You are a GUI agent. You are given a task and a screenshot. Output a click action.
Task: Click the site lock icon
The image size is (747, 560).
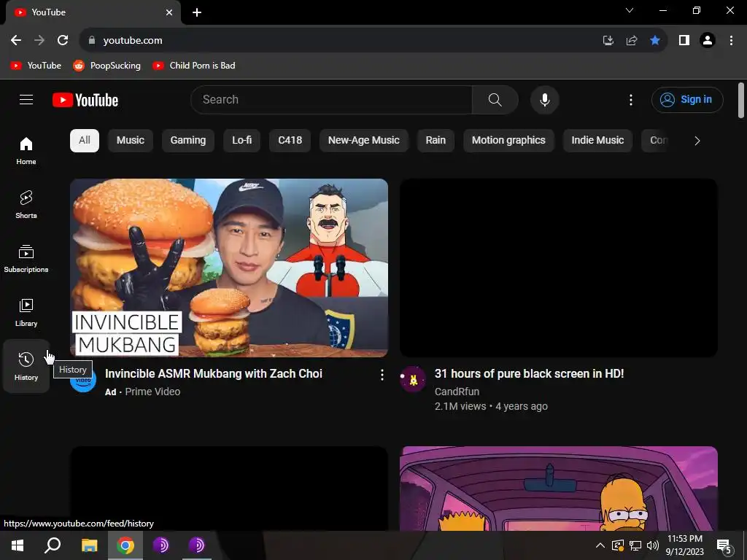[x=92, y=40]
